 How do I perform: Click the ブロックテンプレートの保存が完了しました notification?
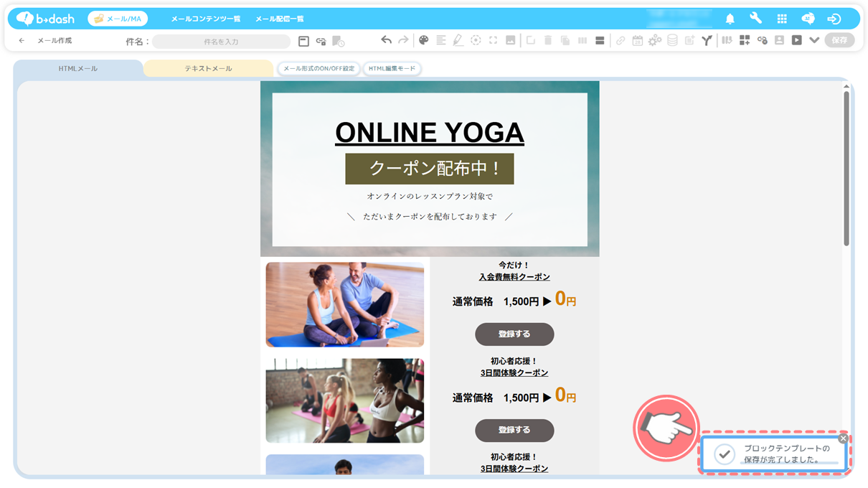775,454
